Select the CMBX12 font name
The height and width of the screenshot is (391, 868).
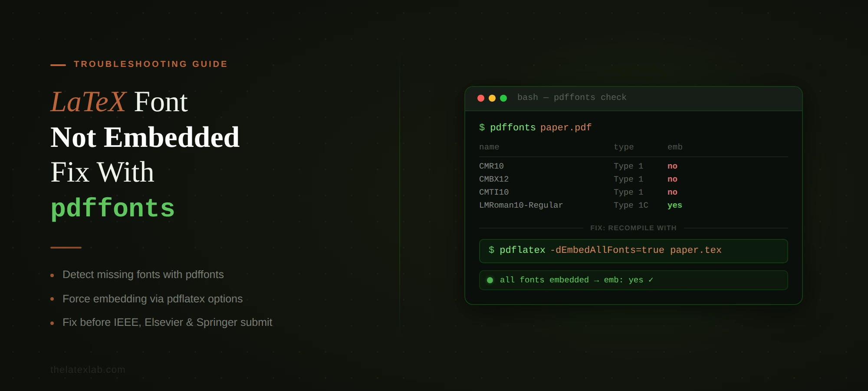coord(494,179)
